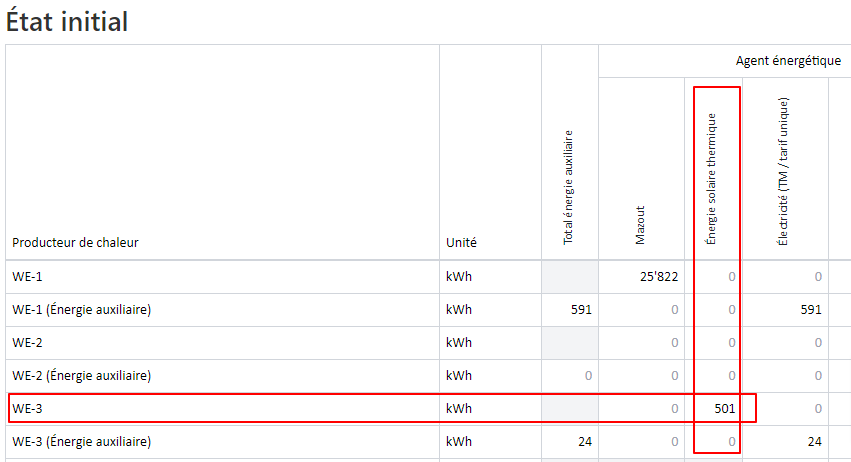Click the "Mazout" column header

[641, 226]
